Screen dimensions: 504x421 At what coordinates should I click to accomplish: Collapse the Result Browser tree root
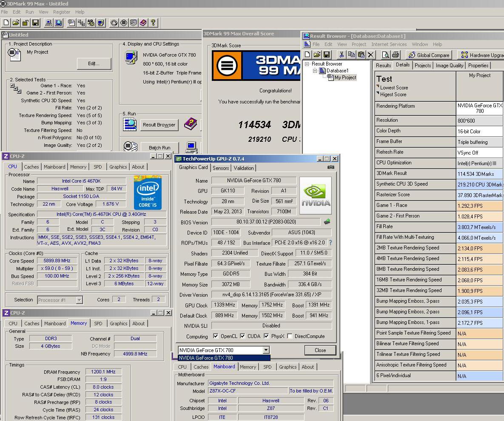tap(307, 64)
